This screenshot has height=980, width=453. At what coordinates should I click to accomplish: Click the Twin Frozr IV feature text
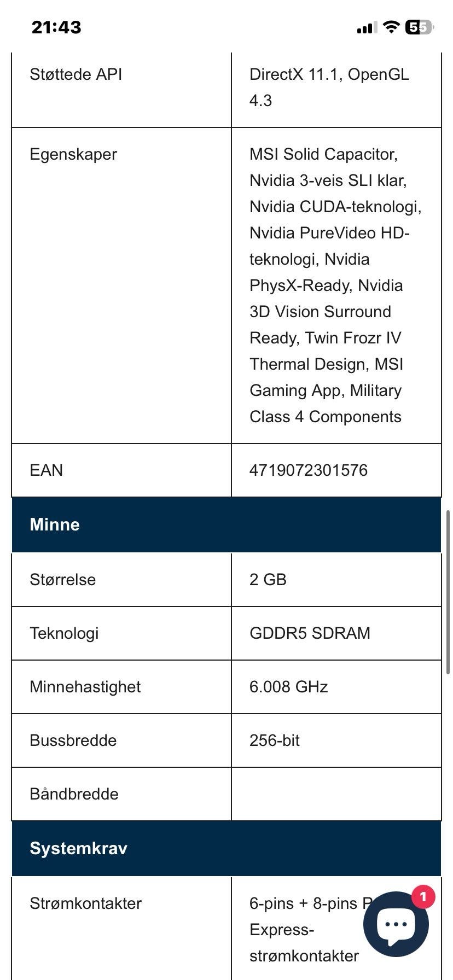(353, 338)
